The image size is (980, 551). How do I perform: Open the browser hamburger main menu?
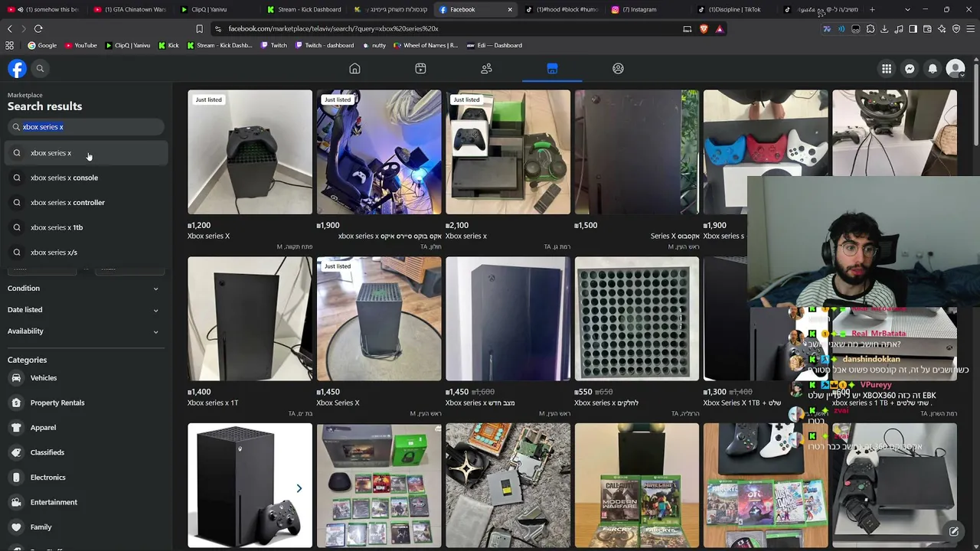coord(970,29)
